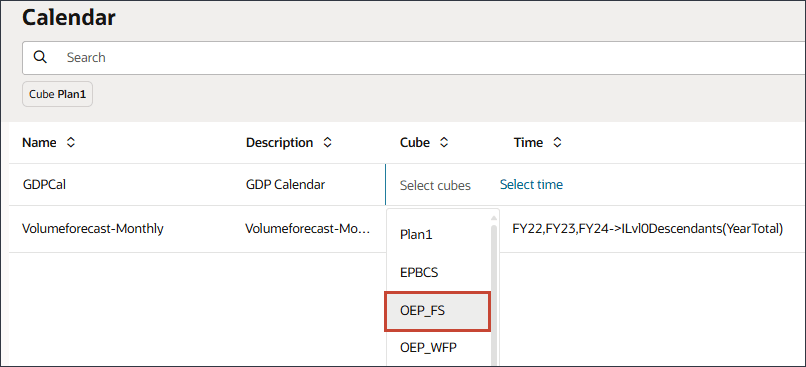Click the FY22,FY23,FY24 time value
The width and height of the screenshot is (806, 367).
coord(648,229)
